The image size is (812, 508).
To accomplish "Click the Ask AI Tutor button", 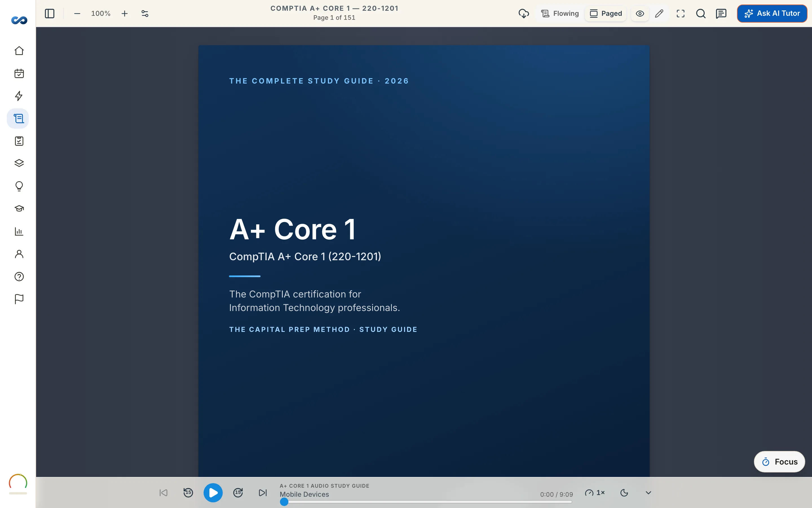I will [772, 14].
